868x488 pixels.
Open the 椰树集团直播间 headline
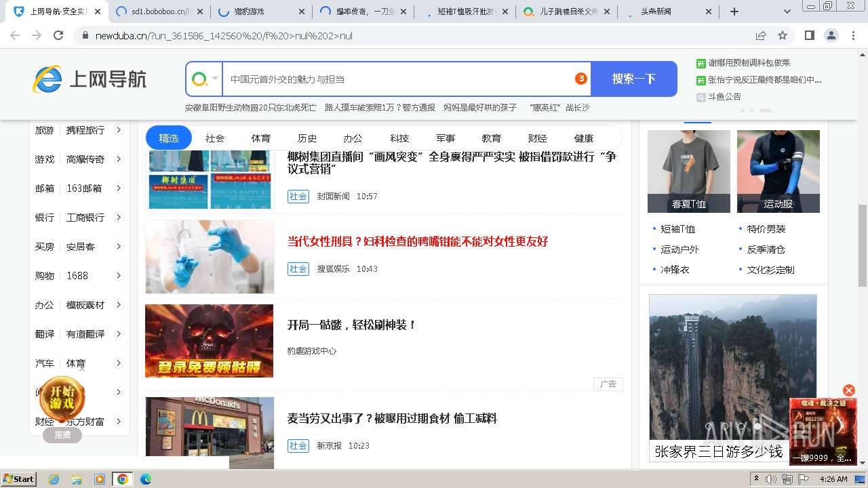coord(452,163)
